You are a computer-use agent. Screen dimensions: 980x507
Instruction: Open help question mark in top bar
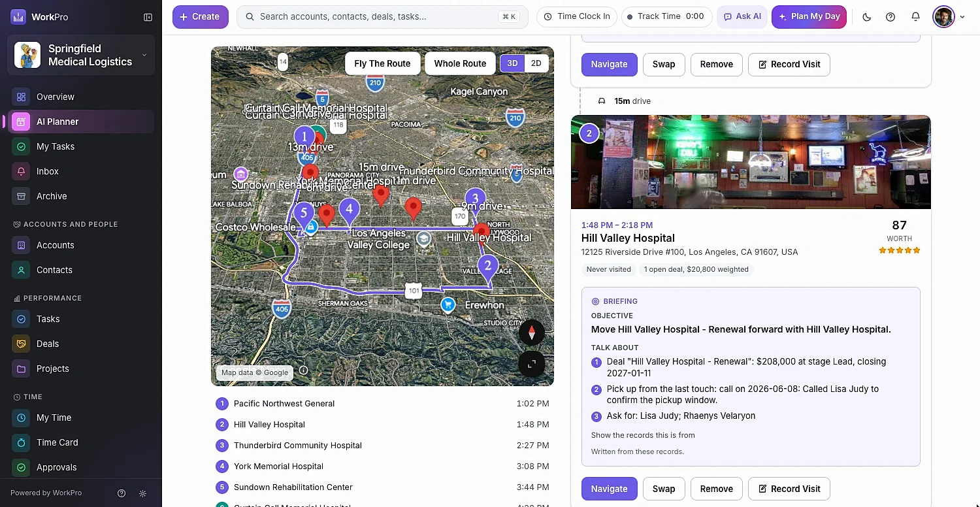890,17
